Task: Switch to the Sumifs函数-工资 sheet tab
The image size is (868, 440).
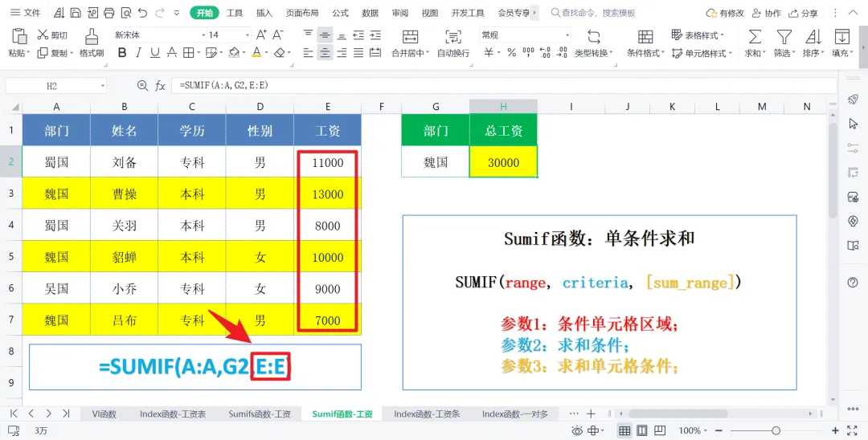Action: 259,414
